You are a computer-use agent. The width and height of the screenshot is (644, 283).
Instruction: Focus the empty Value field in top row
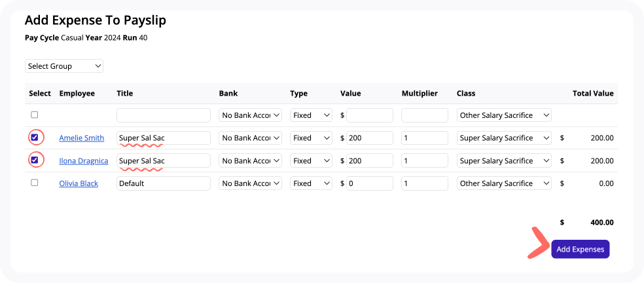370,115
